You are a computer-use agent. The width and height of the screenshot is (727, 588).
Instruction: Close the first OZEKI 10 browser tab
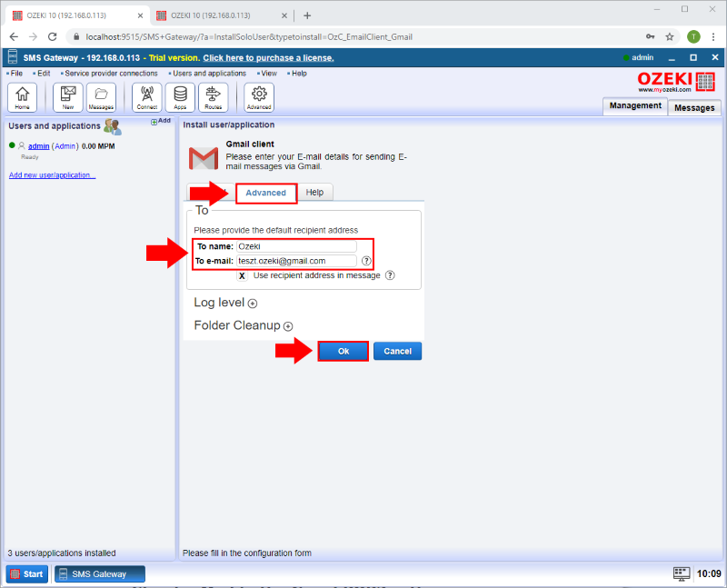(141, 15)
